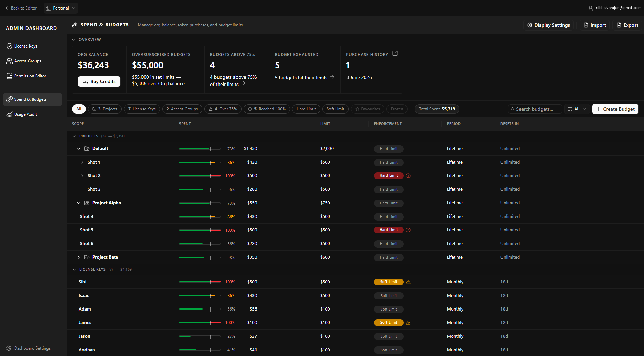Filter by 5 Reached 100% chip
This screenshot has width=644, height=356.
(267, 109)
